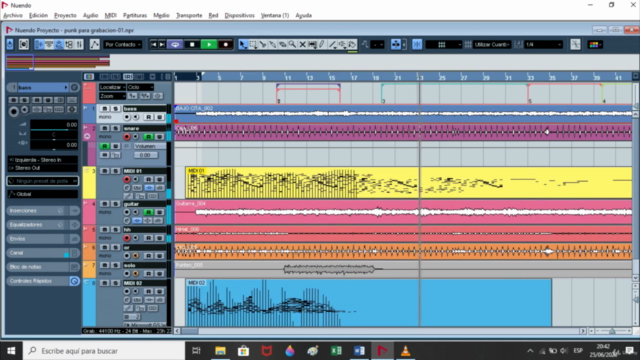Viewport: 640px width, 360px height.
Task: Go to previous marker transport button
Action: click(153, 44)
